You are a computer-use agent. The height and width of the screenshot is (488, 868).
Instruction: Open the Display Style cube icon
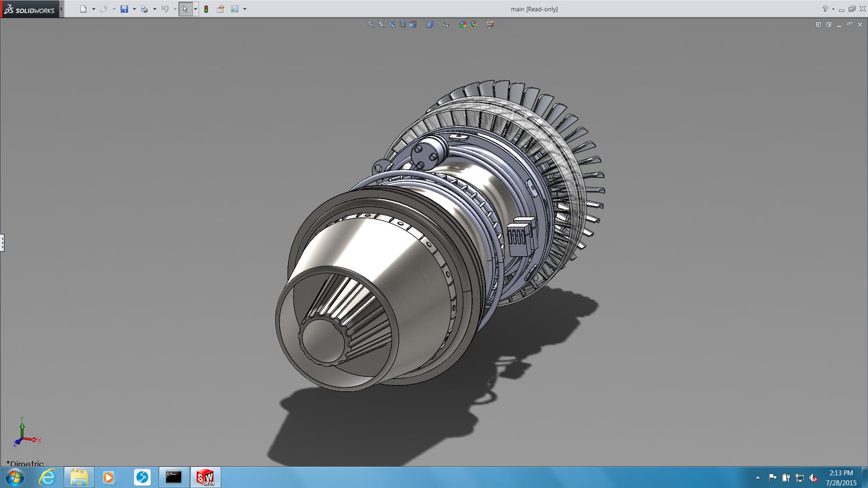[x=429, y=24]
